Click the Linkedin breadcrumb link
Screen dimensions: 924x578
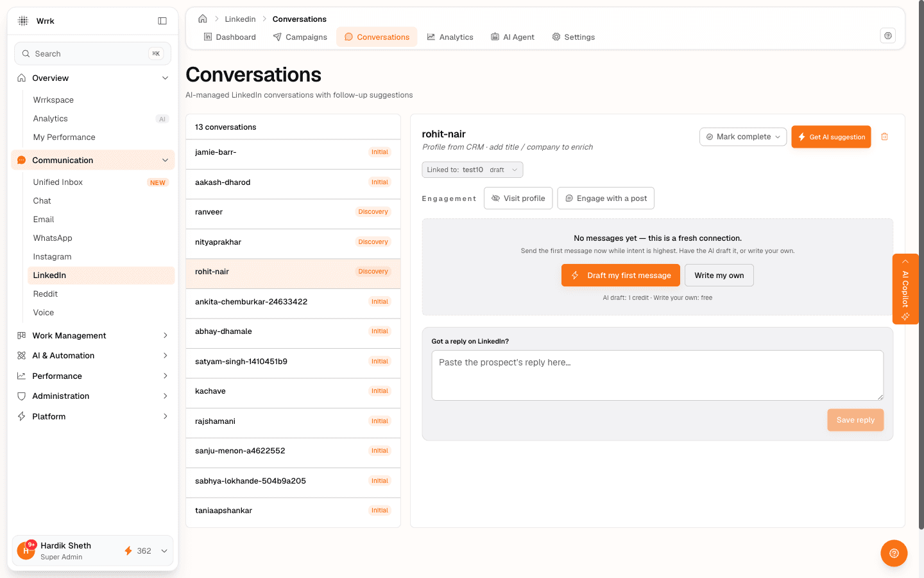pyautogui.click(x=240, y=19)
